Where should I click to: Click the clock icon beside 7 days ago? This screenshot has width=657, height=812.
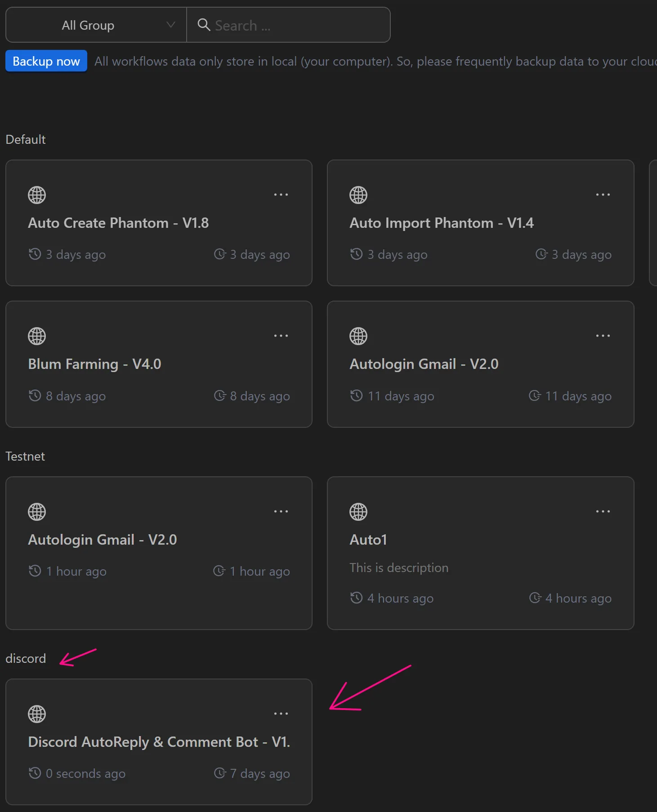pyautogui.click(x=220, y=773)
